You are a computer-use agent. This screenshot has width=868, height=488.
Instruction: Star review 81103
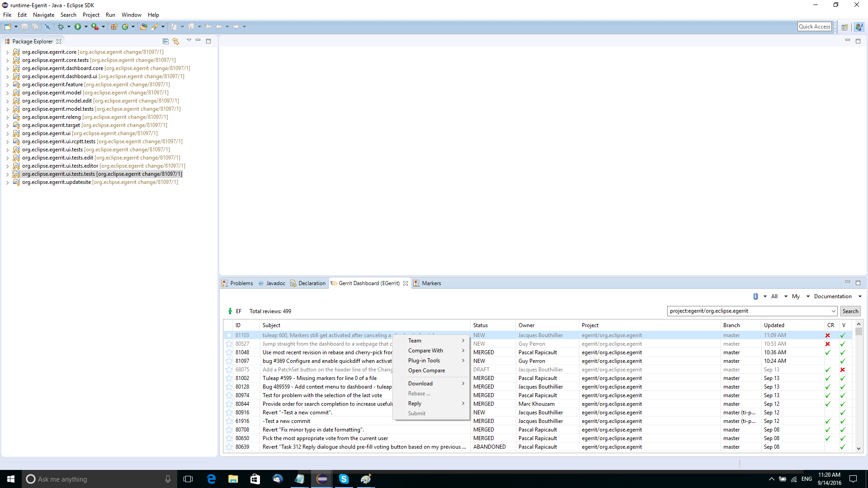(229, 335)
